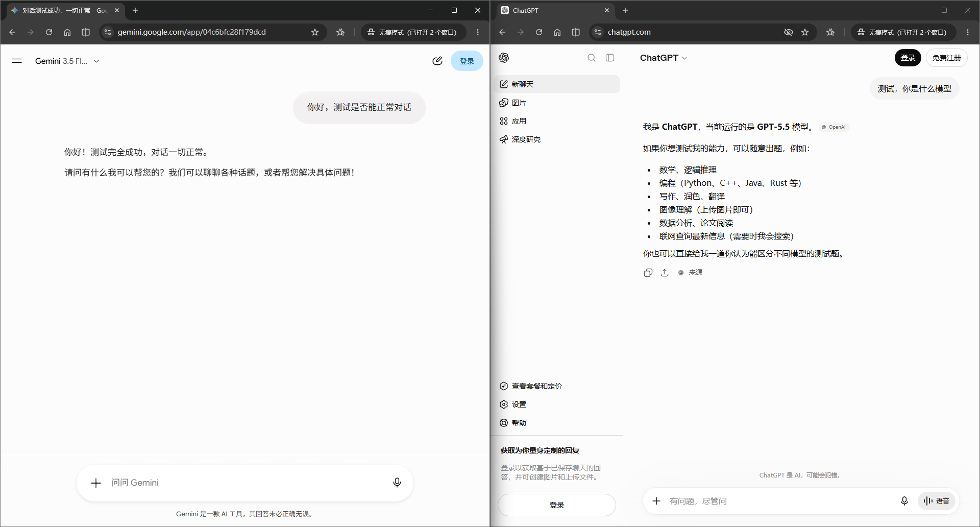The image size is (980, 527).
Task: Select 新聊天 in the ChatGPT sidebar
Action: [557, 84]
